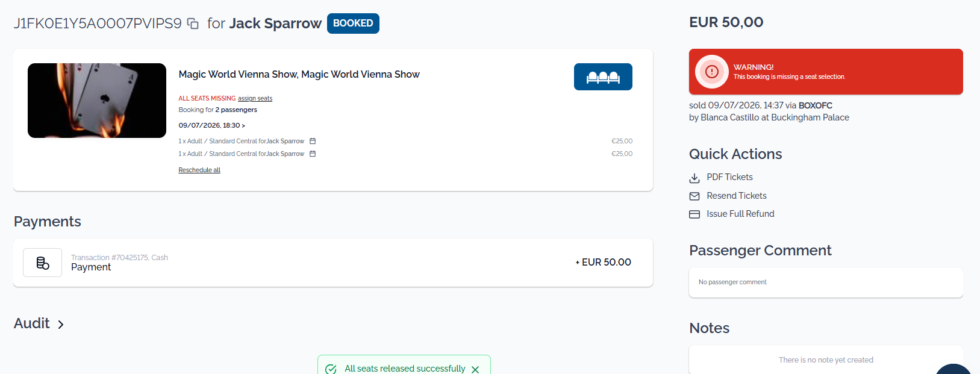Click the 'EUR 50,00' total heading

click(x=726, y=22)
